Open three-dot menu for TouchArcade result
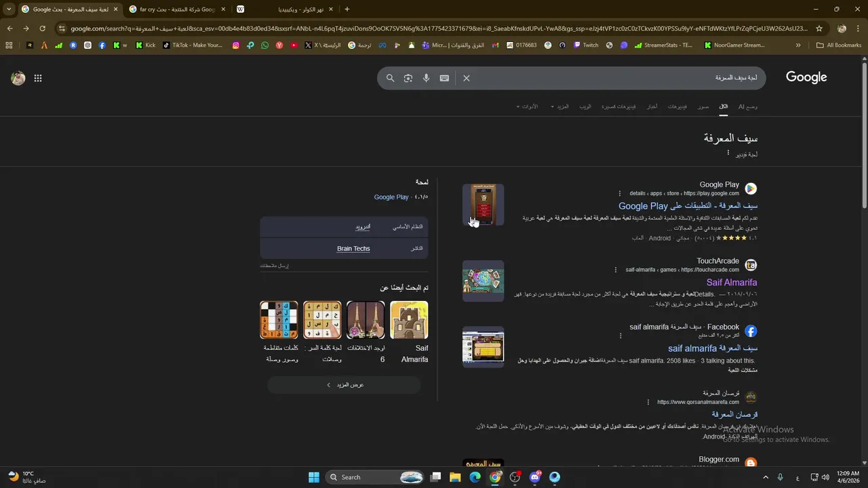The height and width of the screenshot is (488, 868). (x=616, y=270)
